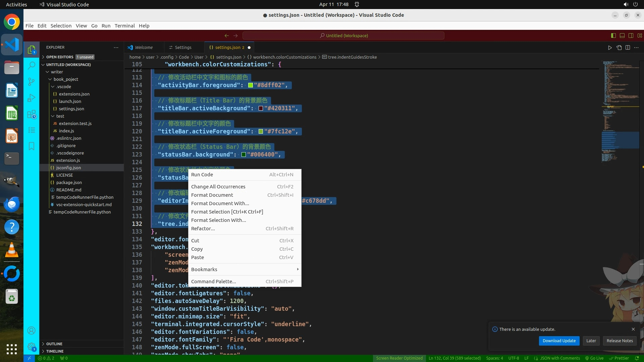The image size is (644, 362).
Task: Toggle the primary side bar layout icon
Action: [x=613, y=36]
